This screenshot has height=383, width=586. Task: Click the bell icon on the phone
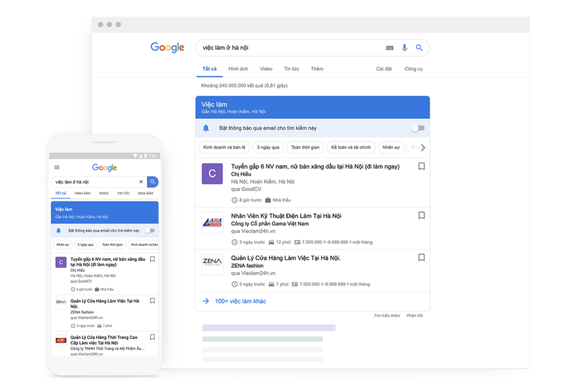pos(58,231)
